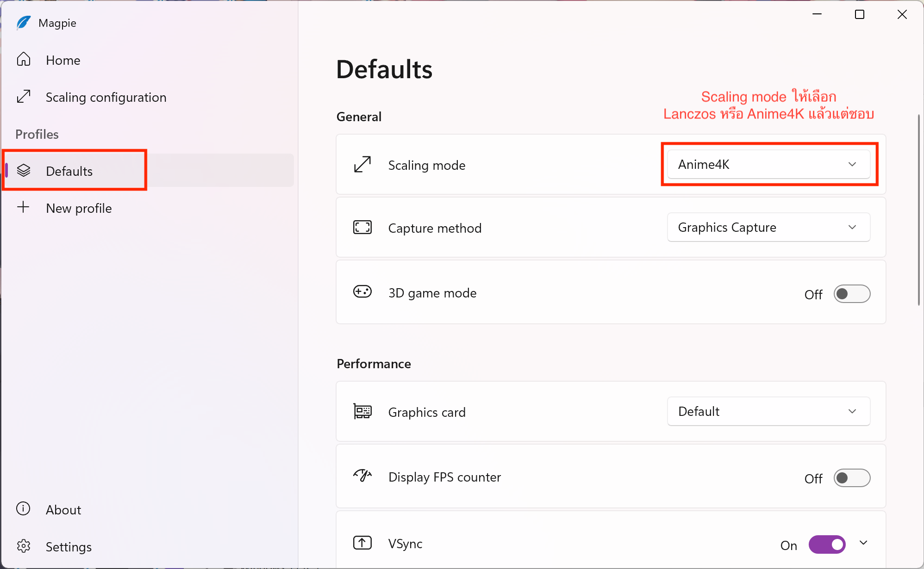Disable the VSync toggle
Image resolution: width=924 pixels, height=569 pixels.
coord(827,544)
